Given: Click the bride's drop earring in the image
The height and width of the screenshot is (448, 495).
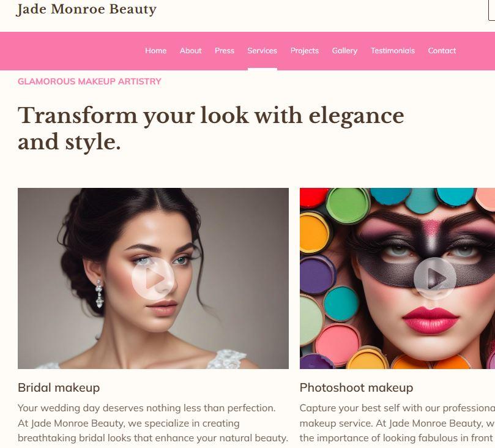Looking at the screenshot, I should point(99,294).
